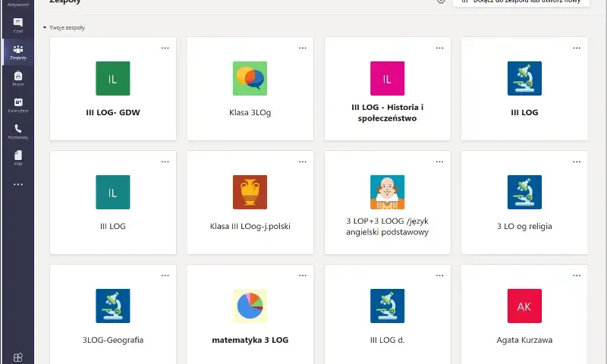This screenshot has height=364, width=607.
Task: Open III LOG - Historia i społeczeństwo title
Action: (387, 112)
